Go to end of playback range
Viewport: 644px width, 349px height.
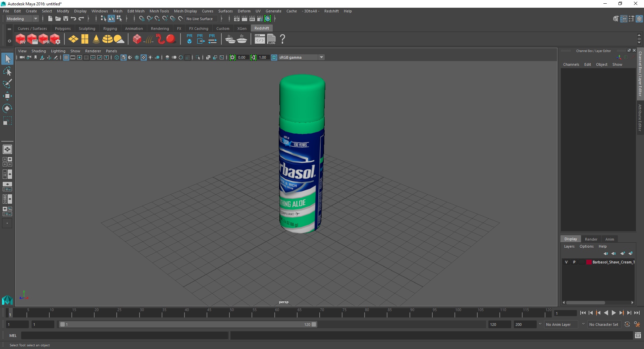point(637,313)
